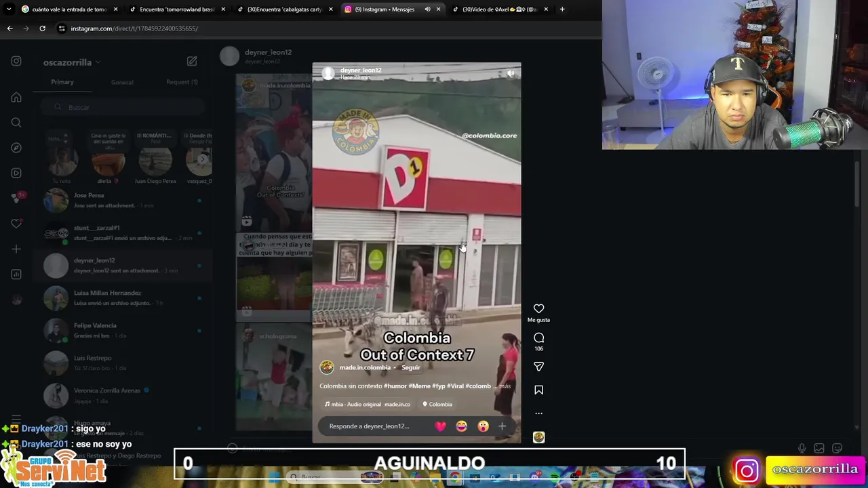
Task: Follow made.in.colombia with Seguir
Action: 410,367
